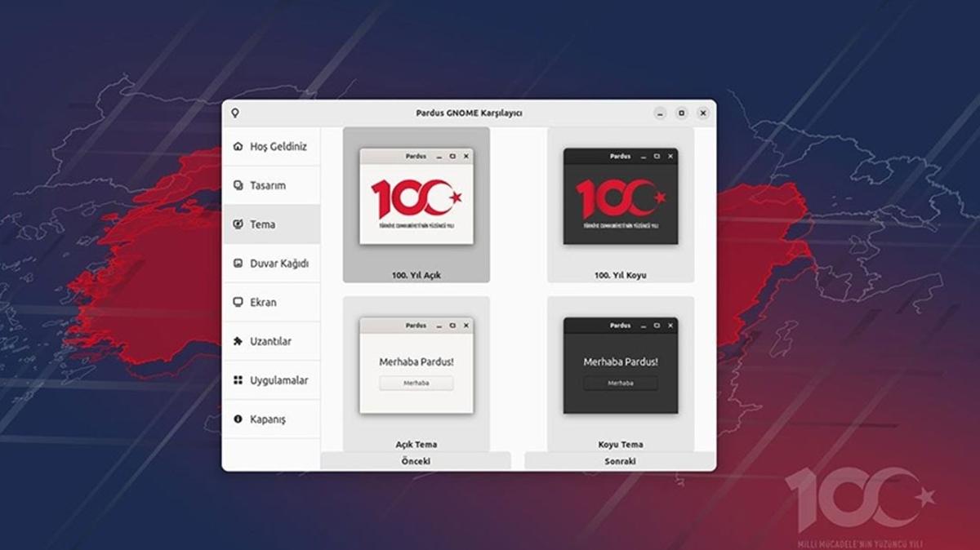Click the Tasarım layout icon in sidebar
Image resolution: width=980 pixels, height=550 pixels.
point(238,185)
